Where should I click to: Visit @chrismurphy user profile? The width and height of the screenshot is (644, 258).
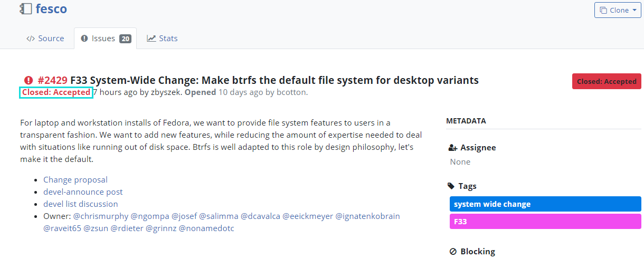(99, 216)
